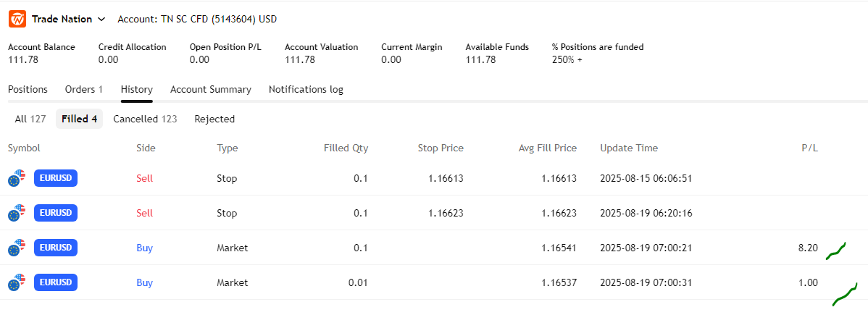Sort by the Symbol column header

point(24,148)
